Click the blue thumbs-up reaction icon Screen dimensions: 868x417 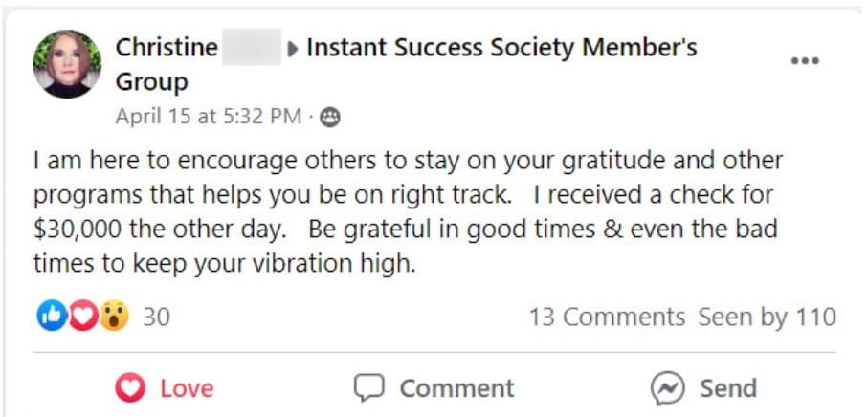coord(51,316)
